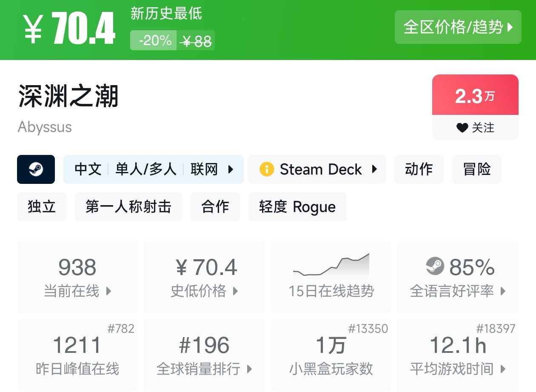Open current online players detail arrow

108,291
